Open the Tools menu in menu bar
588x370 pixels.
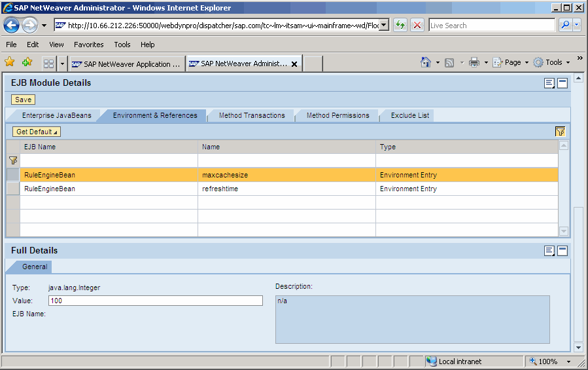pyautogui.click(x=122, y=45)
